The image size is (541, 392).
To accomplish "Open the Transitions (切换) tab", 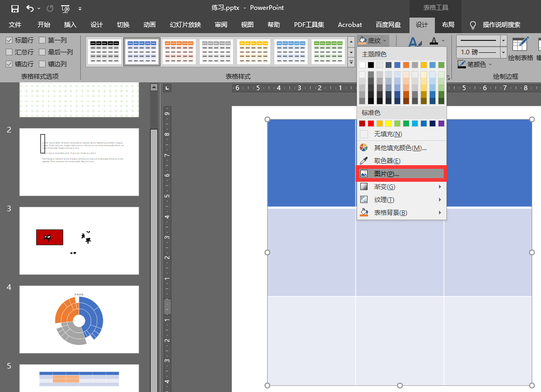I will coord(123,25).
